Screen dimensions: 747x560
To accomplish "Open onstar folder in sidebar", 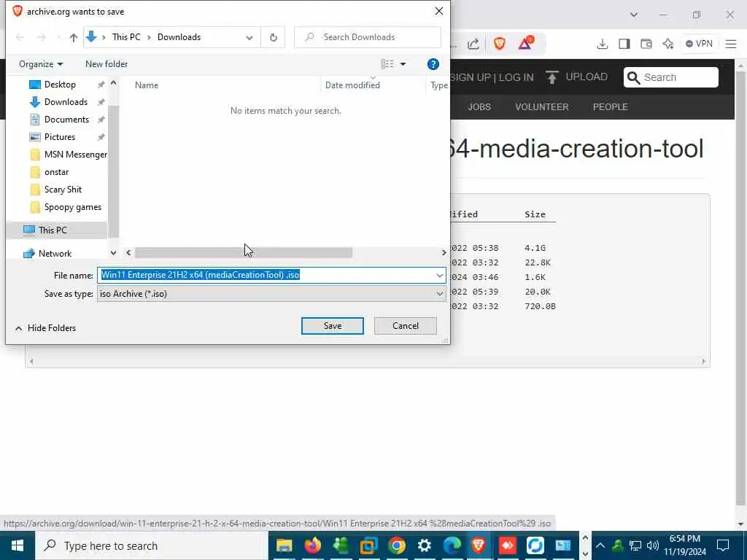I will click(x=56, y=172).
